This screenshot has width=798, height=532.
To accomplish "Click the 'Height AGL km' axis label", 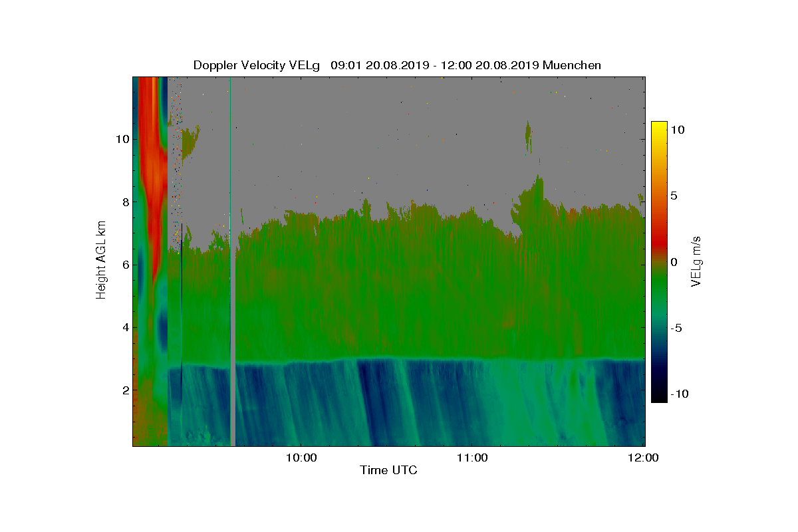I will (x=101, y=261).
